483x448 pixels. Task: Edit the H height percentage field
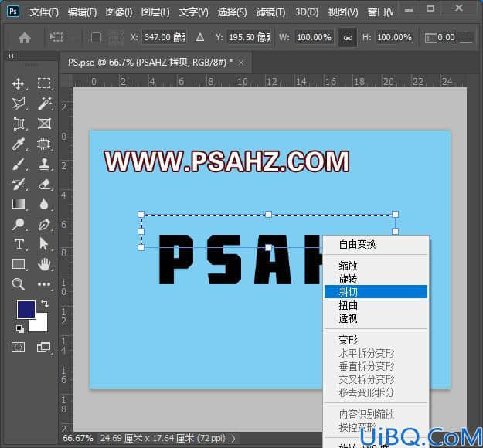(395, 38)
